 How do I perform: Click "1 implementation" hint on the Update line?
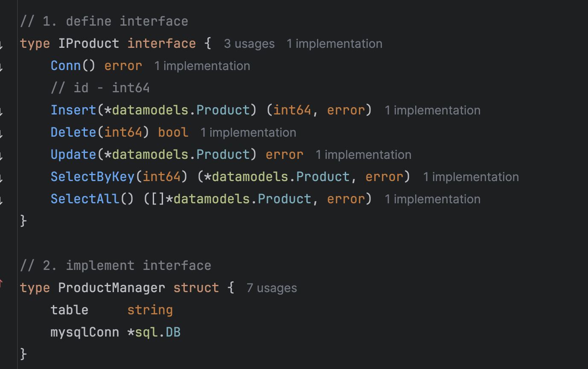click(363, 155)
